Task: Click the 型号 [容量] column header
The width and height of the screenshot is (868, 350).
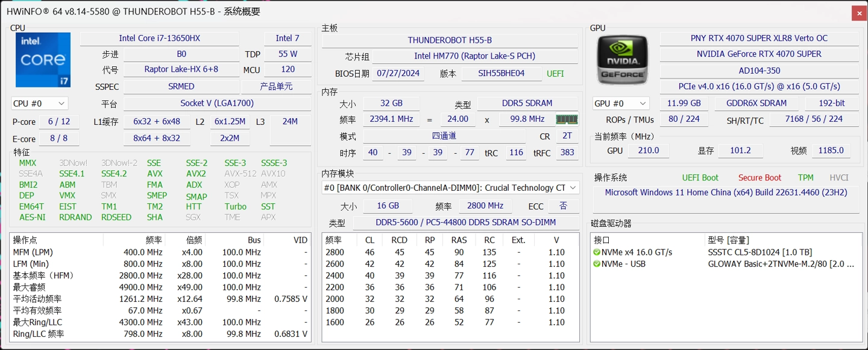Action: 728,240
